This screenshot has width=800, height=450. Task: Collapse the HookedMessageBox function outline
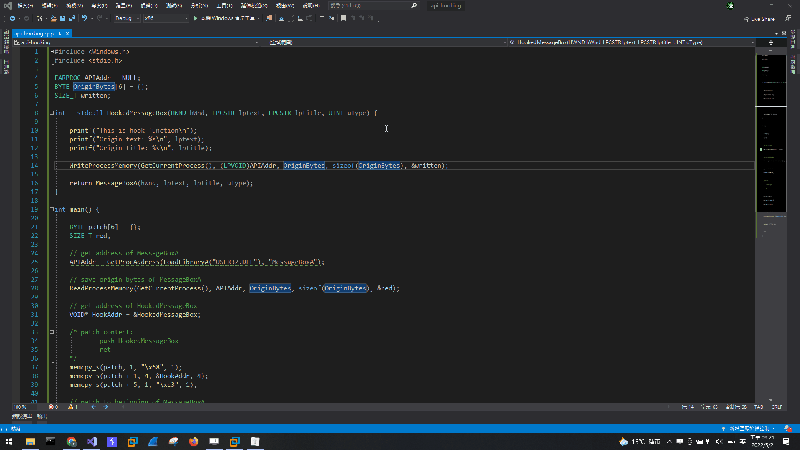[53, 113]
